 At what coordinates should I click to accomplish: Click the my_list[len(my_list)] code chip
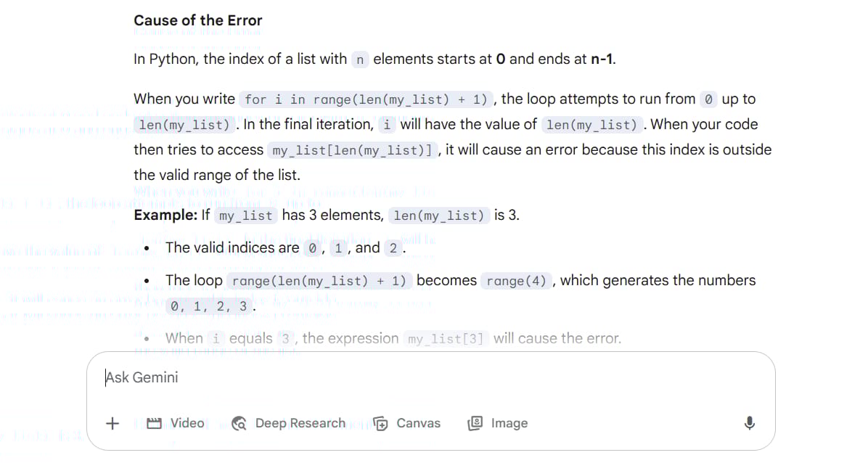coord(352,151)
